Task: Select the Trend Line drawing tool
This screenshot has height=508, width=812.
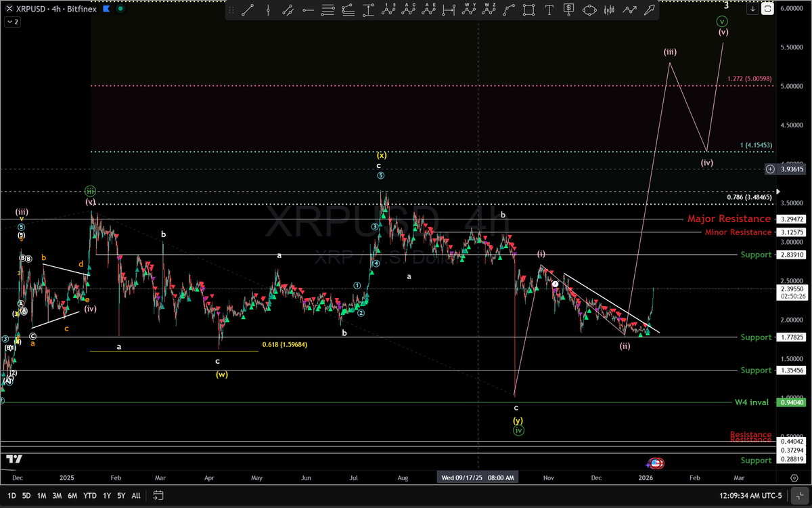Action: click(x=248, y=10)
